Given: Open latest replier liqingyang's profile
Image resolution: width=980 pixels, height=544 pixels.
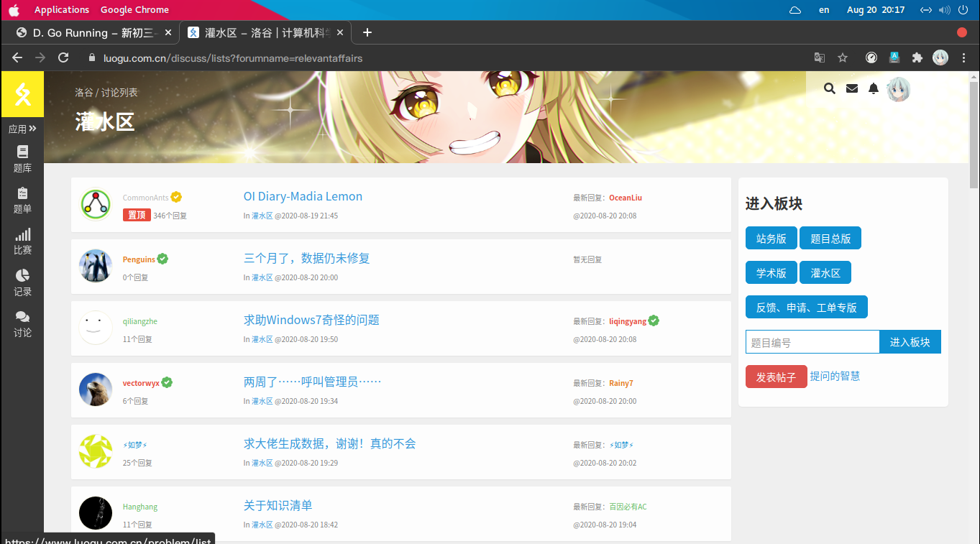Looking at the screenshot, I should (628, 321).
